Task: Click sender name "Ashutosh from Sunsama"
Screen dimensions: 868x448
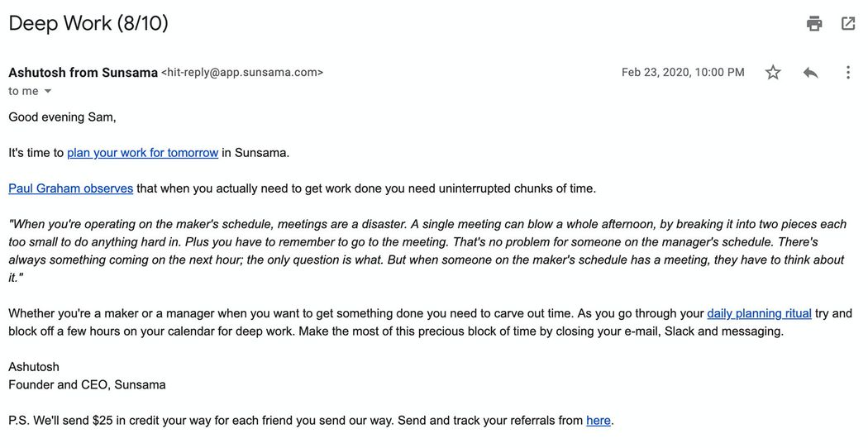Action: pyautogui.click(x=83, y=73)
